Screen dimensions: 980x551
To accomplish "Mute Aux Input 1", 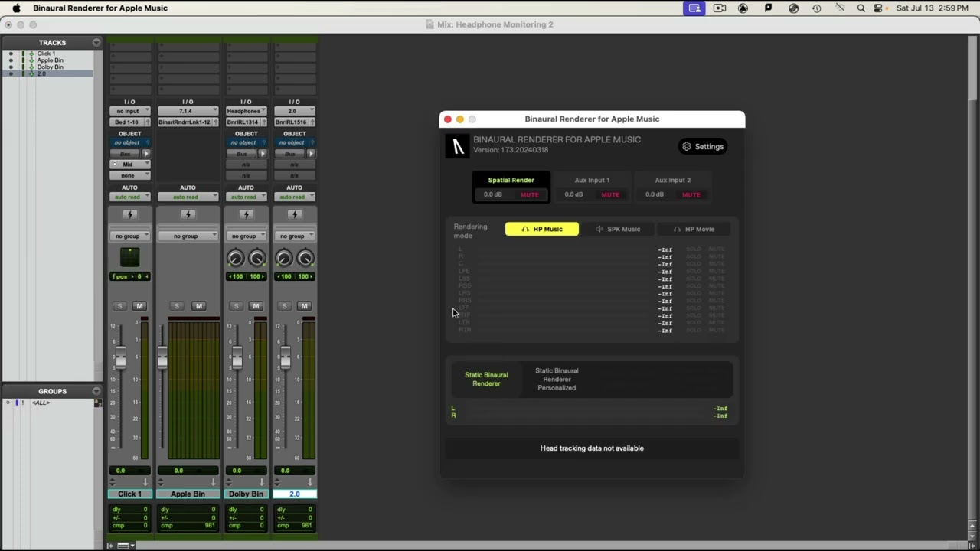I will tap(610, 194).
